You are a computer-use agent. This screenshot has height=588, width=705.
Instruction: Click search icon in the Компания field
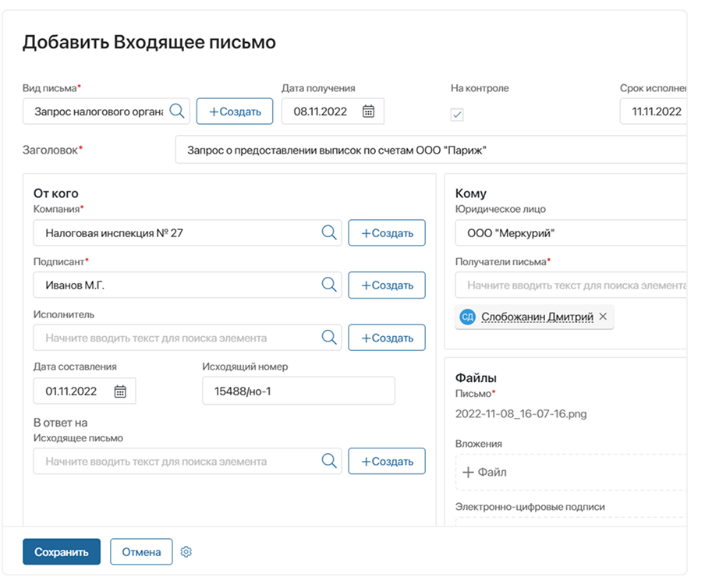point(328,232)
